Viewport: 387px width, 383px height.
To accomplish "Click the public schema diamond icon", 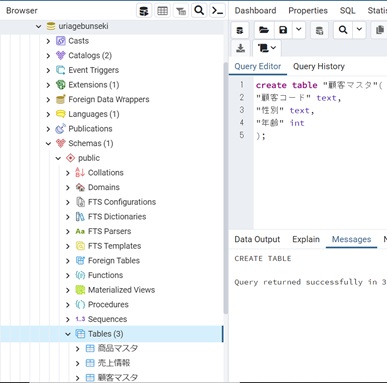I will pos(70,158).
